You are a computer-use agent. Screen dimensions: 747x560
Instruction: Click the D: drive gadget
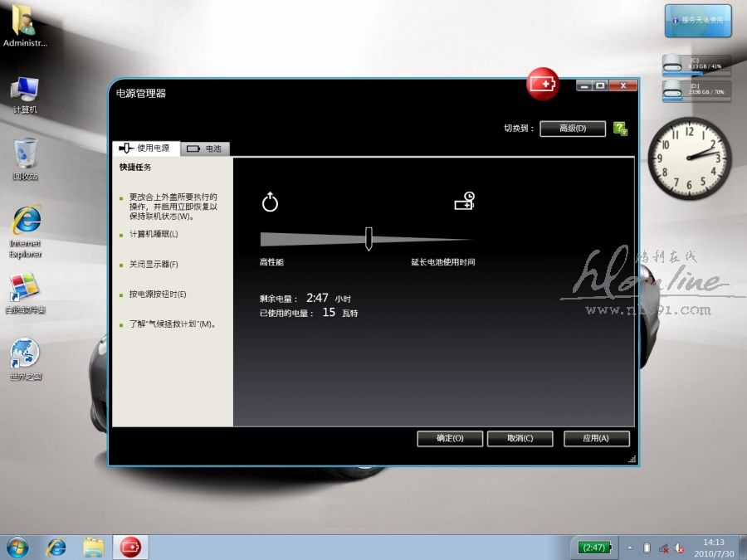point(696,90)
